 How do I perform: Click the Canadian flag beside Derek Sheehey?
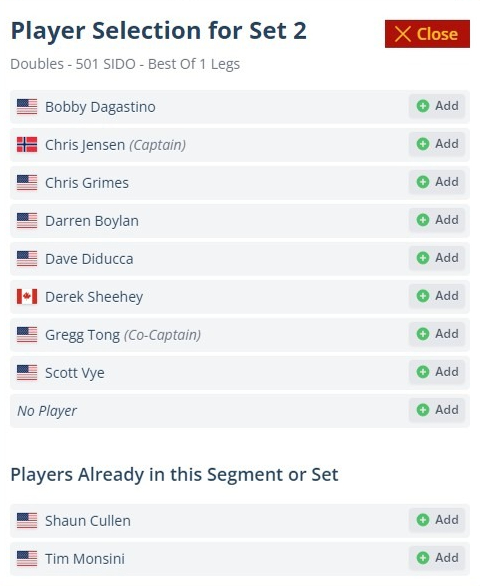[x=27, y=297]
